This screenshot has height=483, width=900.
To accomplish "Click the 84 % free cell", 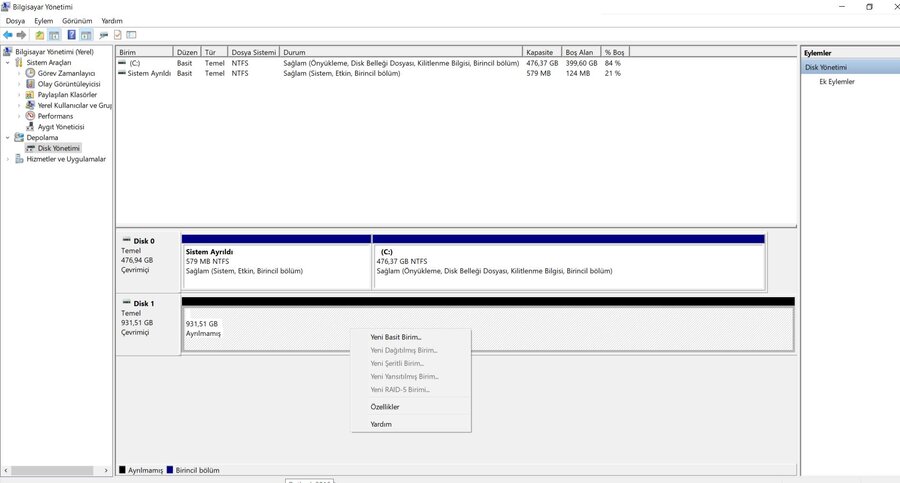I will coord(612,63).
